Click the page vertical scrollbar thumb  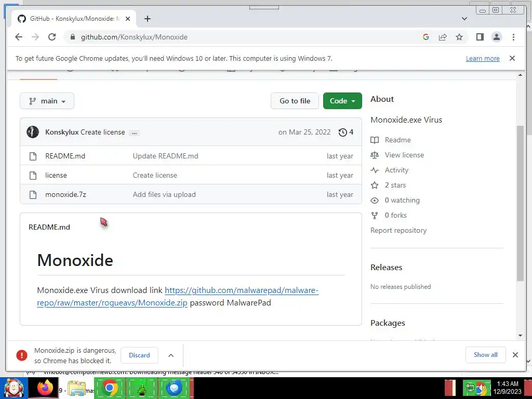coord(520,203)
